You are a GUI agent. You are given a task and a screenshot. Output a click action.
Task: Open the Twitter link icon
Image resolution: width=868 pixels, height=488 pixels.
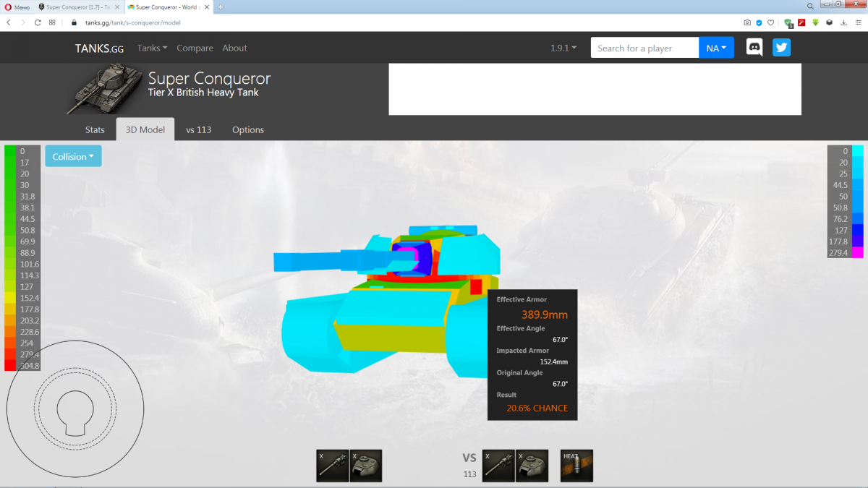[781, 48]
